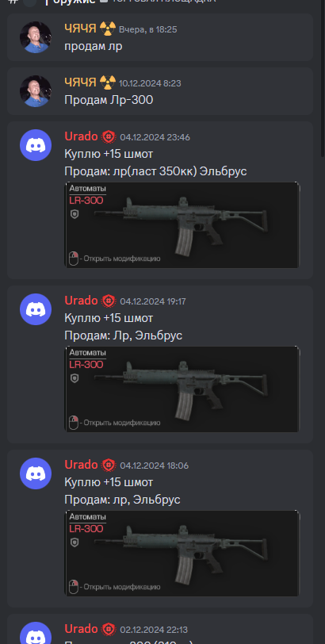Click the chat scrollbar thumb on the right

tap(323, 78)
